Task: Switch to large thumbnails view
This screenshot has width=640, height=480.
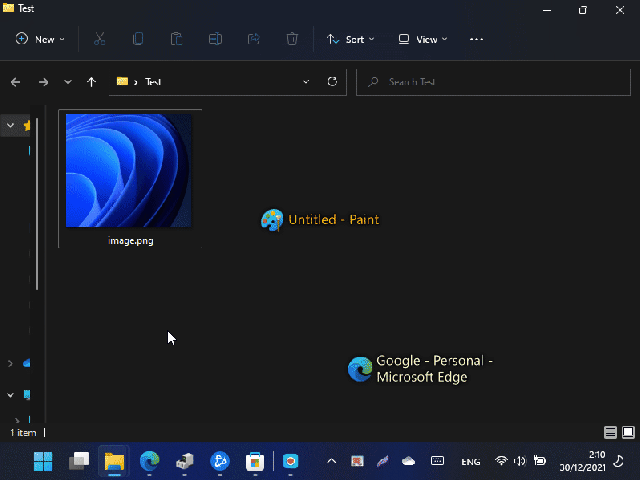Action: (628, 432)
